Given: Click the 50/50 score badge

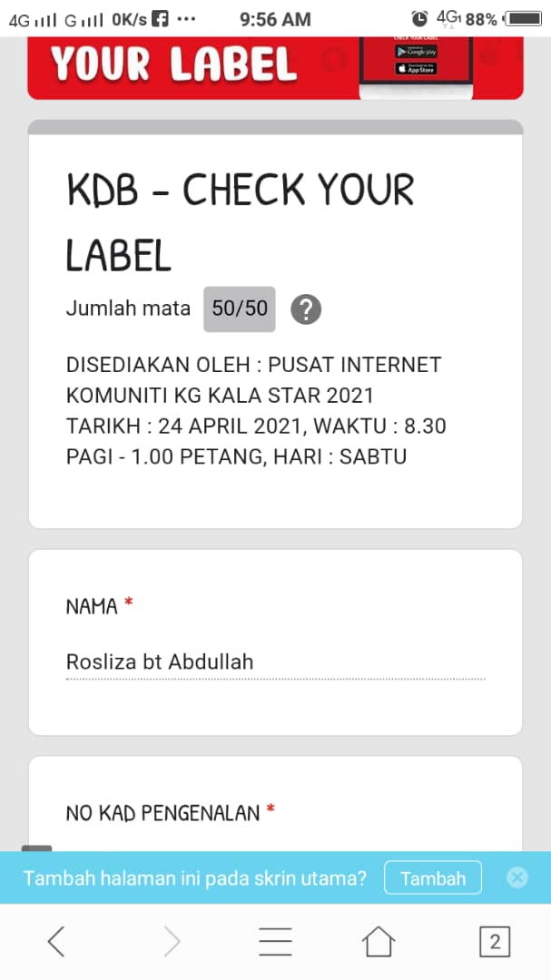Looking at the screenshot, I should [x=240, y=309].
